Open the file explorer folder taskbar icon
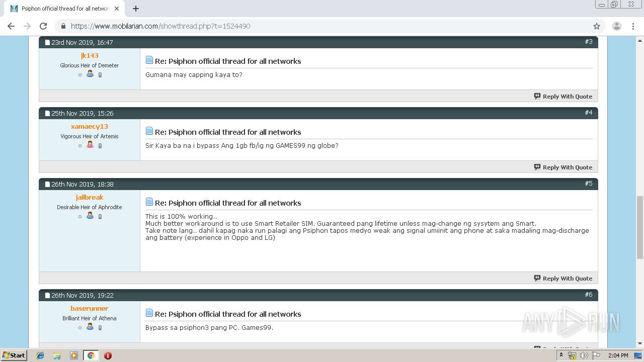644x362 pixels. tap(57, 355)
